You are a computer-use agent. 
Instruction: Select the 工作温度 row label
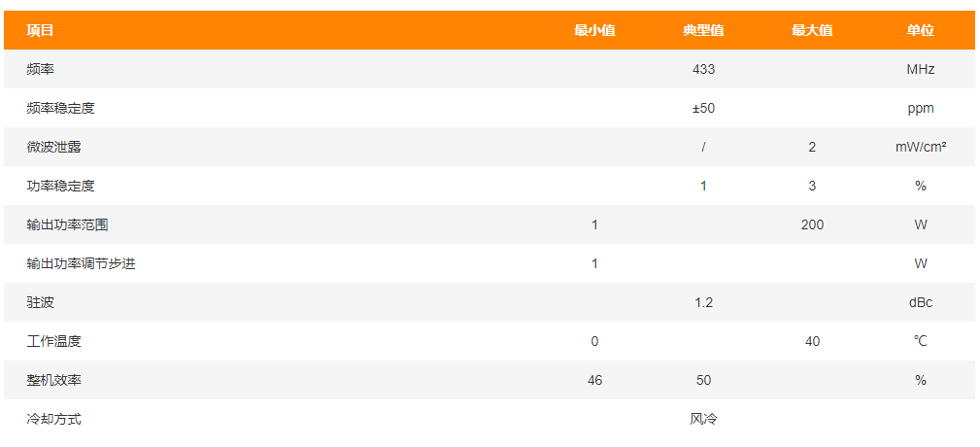click(53, 341)
